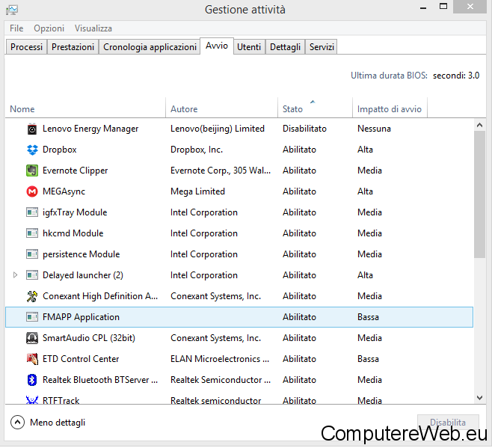The image size is (492, 448).
Task: Click Dropbox, Inc. author cell
Action: 197,150
